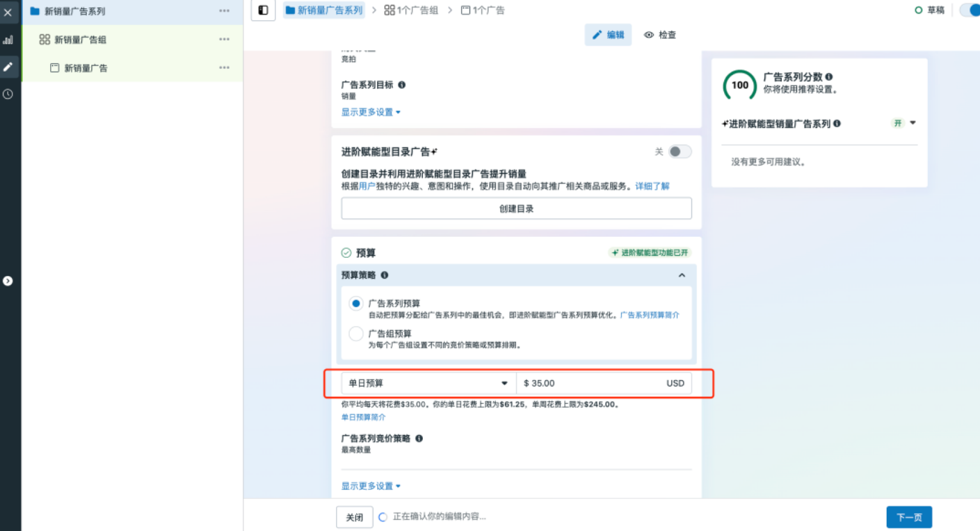Enable the 进阶赋能型目录广告 switch
980x531 pixels.
680,151
